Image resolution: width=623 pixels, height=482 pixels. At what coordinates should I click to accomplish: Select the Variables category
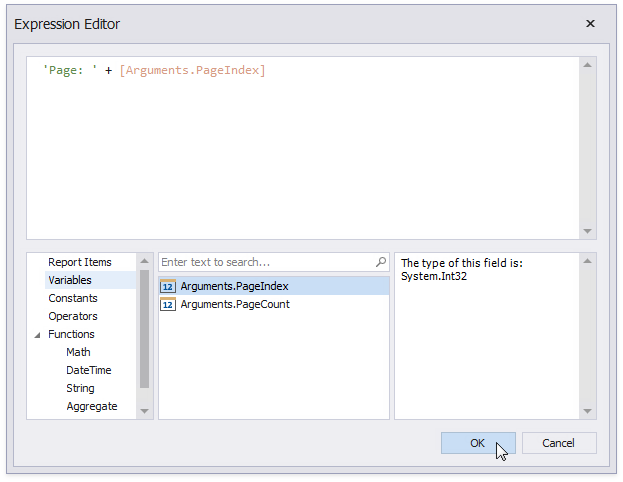click(x=70, y=280)
